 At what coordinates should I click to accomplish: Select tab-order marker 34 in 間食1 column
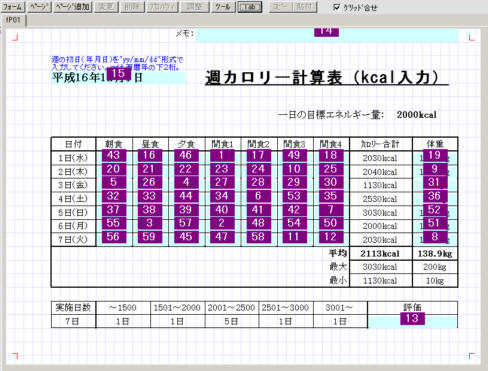[x=222, y=196]
